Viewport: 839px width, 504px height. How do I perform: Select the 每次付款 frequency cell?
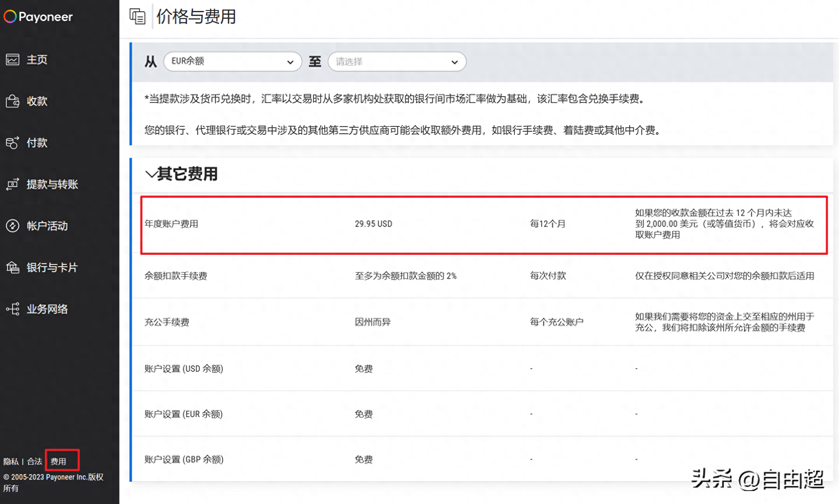(x=548, y=276)
